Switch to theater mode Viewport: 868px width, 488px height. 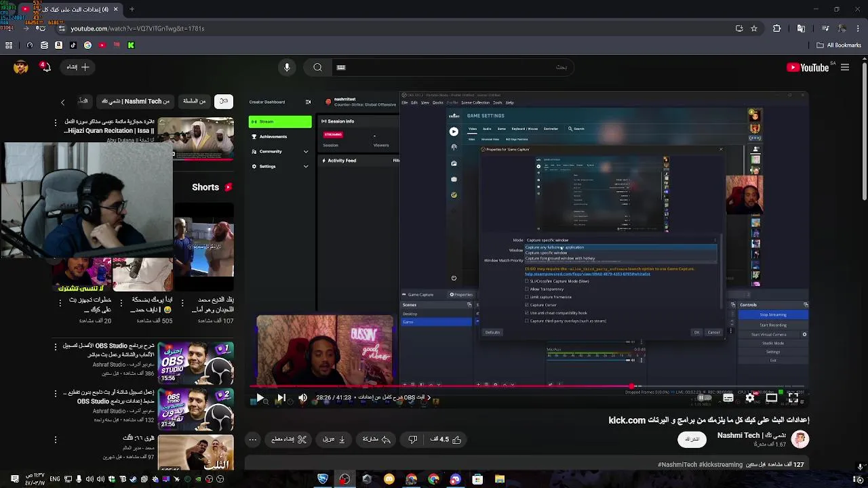click(x=772, y=398)
